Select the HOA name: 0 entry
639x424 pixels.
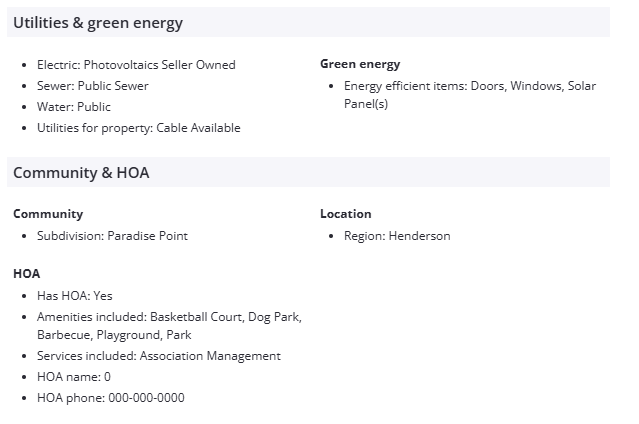(x=74, y=377)
